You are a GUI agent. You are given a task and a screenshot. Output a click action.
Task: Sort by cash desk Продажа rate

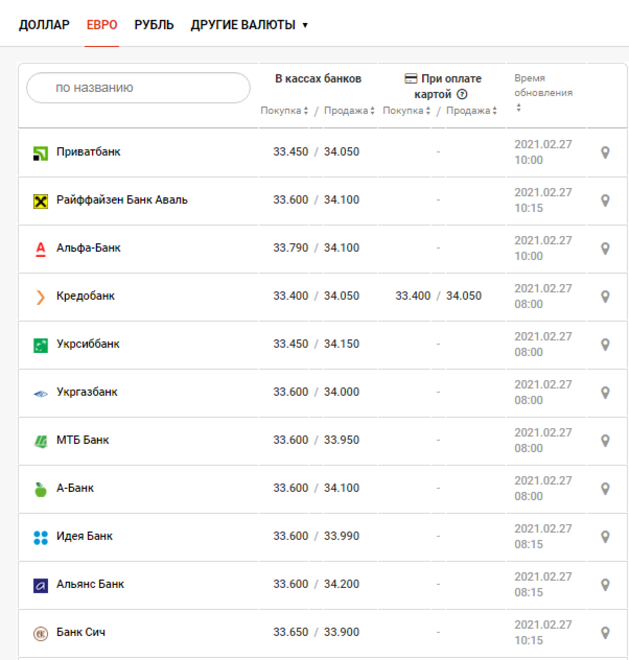tap(349, 111)
